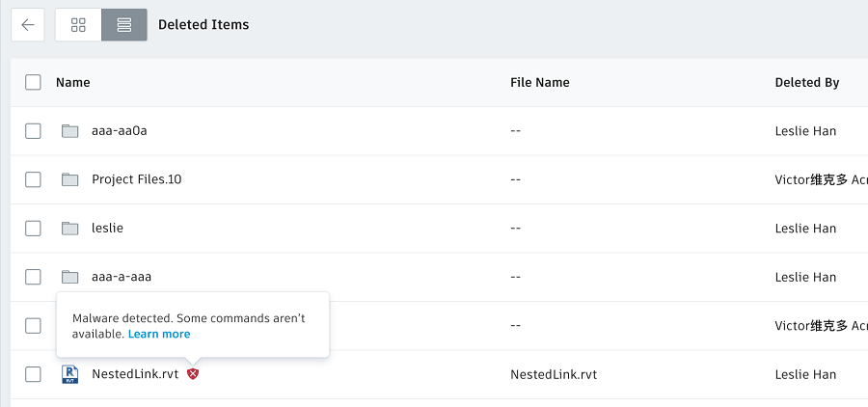Click the Deleted By column header
Viewport: 868px width, 407px height.
[806, 82]
